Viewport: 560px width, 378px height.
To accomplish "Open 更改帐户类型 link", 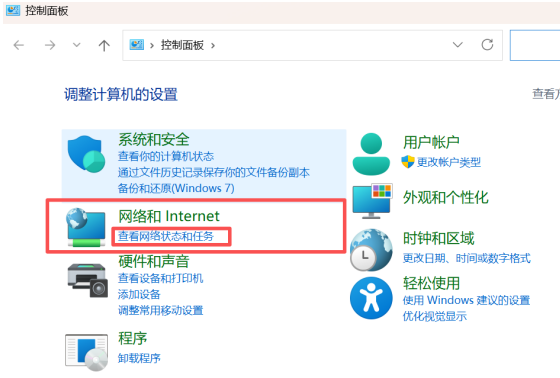I will tap(449, 163).
